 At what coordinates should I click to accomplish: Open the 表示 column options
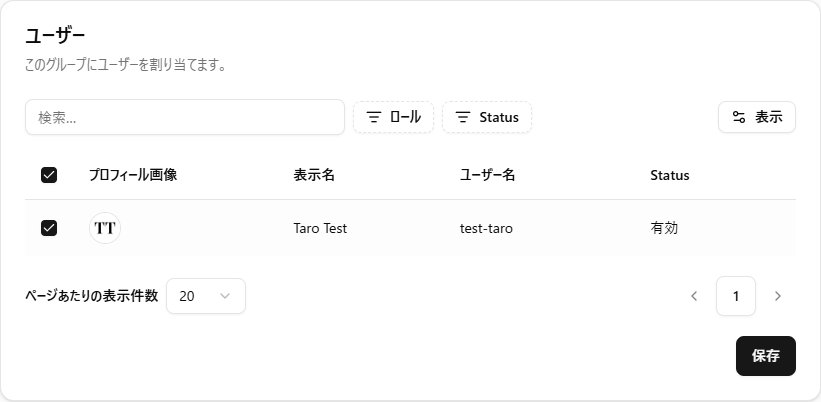757,117
